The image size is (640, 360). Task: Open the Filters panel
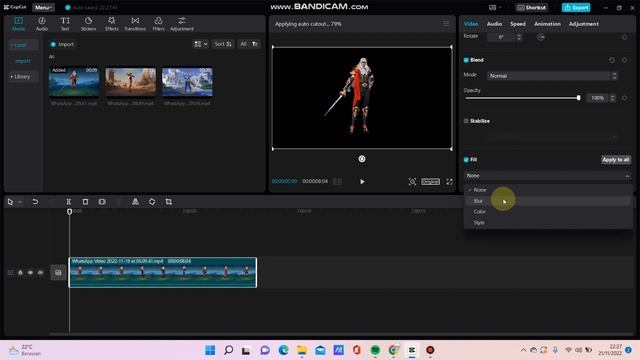[158, 24]
